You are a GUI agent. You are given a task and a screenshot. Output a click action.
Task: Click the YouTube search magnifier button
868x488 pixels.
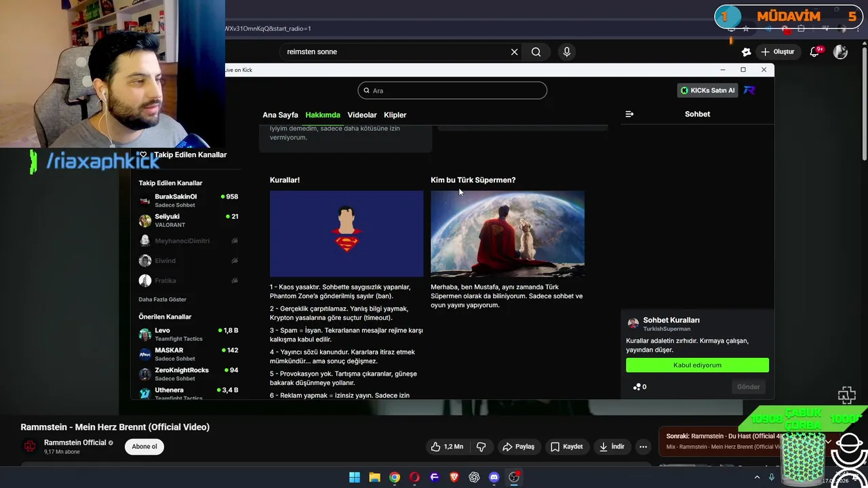(x=536, y=52)
